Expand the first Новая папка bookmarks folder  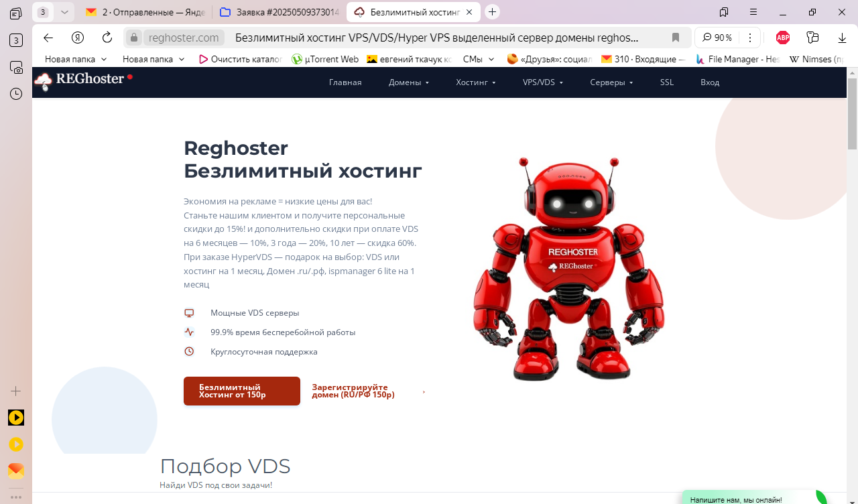[70, 59]
